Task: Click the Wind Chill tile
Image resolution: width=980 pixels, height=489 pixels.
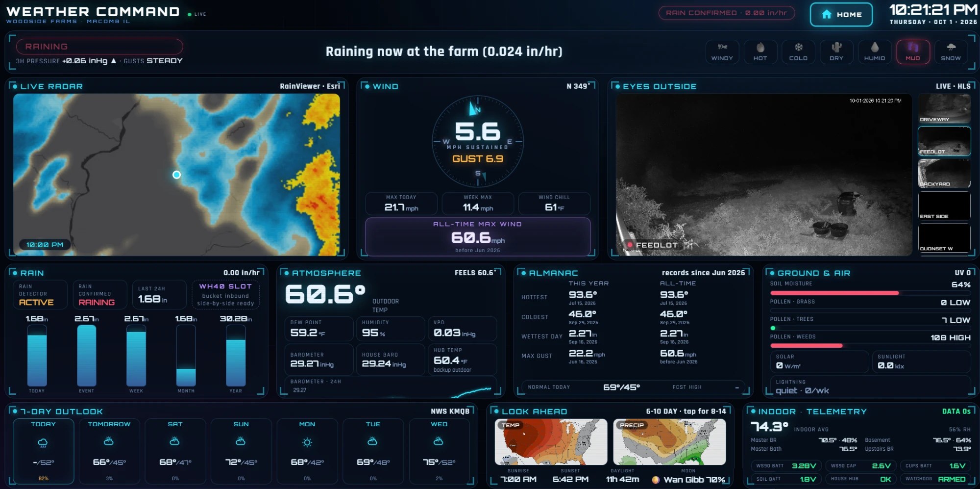Action: point(554,204)
